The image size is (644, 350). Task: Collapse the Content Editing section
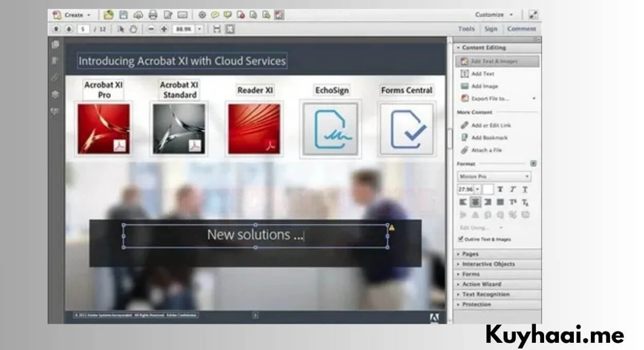click(x=497, y=48)
